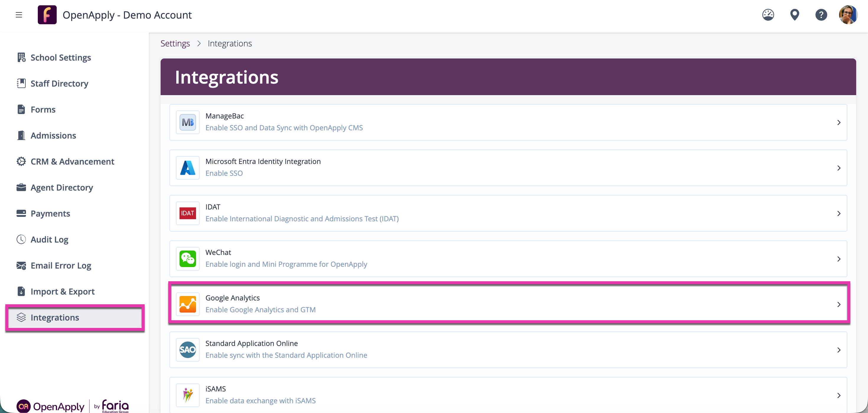Select Forms in the sidebar
Image resolution: width=868 pixels, height=413 pixels.
[43, 109]
